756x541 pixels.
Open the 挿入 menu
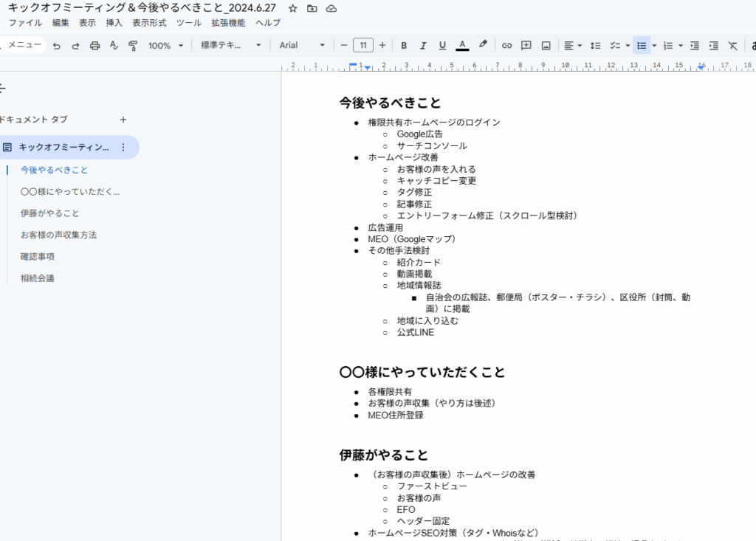click(x=114, y=23)
